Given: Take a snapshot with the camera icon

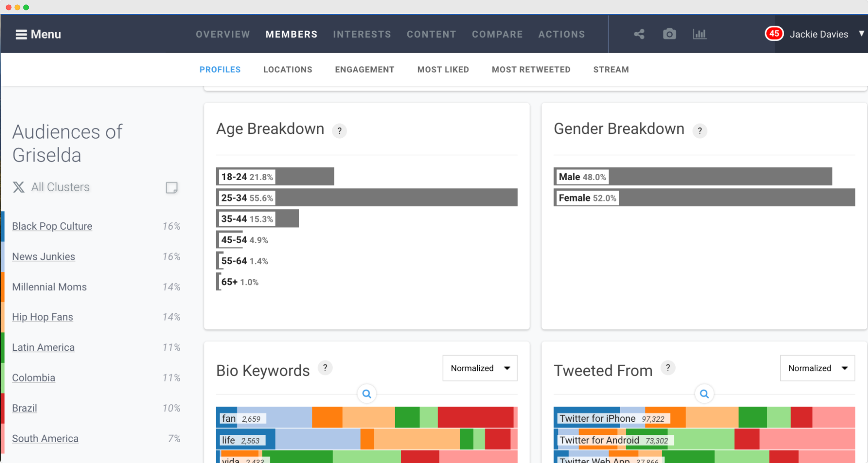Looking at the screenshot, I should click(669, 34).
